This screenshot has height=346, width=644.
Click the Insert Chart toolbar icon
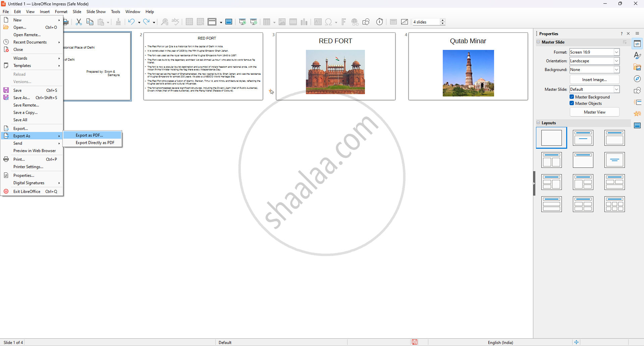pyautogui.click(x=304, y=22)
